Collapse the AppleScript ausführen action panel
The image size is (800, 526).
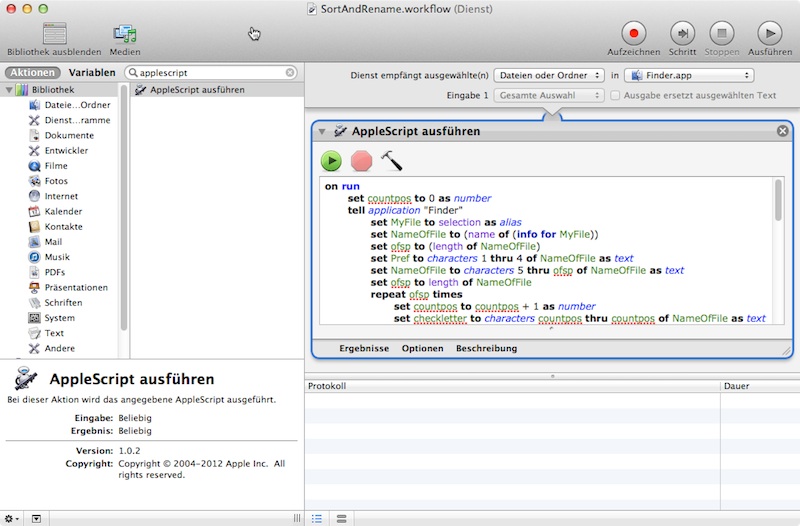[321, 132]
